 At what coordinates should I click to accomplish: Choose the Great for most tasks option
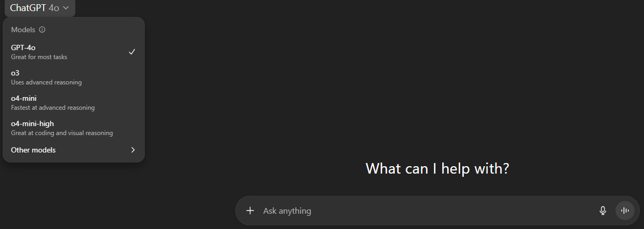tap(39, 57)
